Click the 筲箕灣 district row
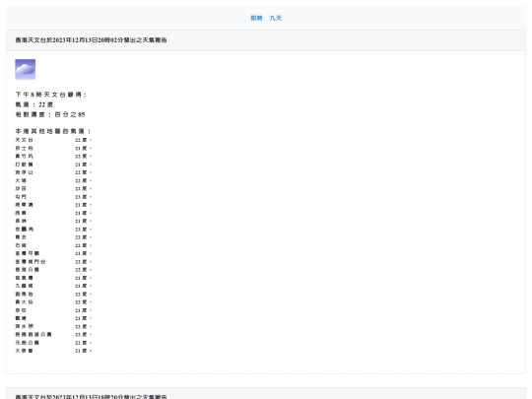The image size is (532, 399). [53, 278]
